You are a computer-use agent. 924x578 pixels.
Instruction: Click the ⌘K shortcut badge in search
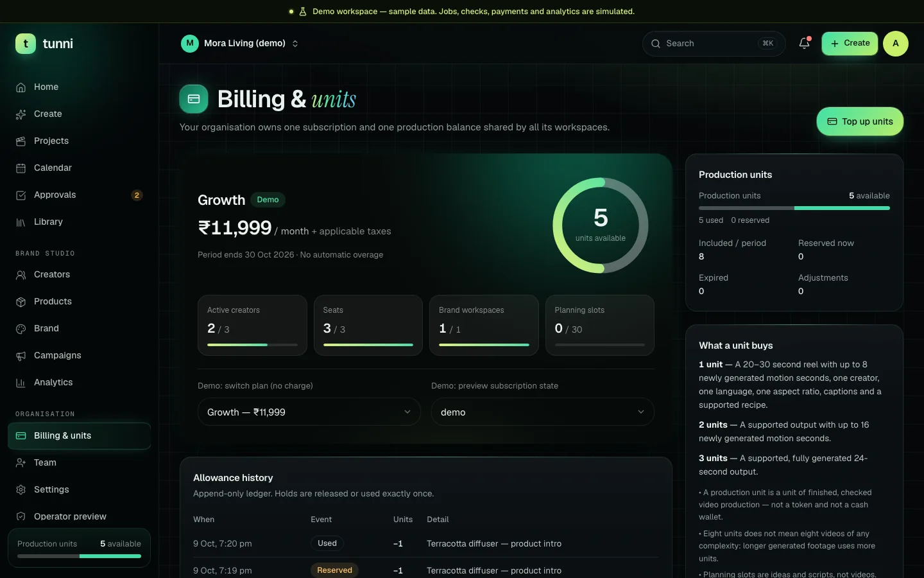[x=768, y=44]
